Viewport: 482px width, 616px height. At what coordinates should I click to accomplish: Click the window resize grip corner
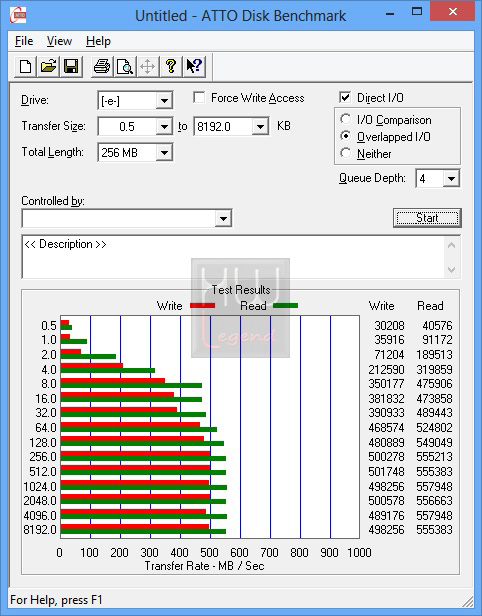tap(468, 601)
